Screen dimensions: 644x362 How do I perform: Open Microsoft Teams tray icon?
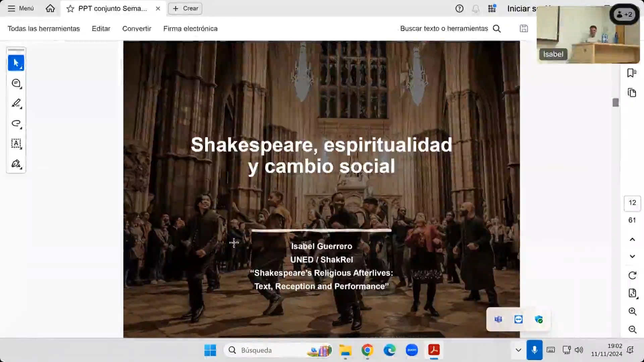(498, 319)
